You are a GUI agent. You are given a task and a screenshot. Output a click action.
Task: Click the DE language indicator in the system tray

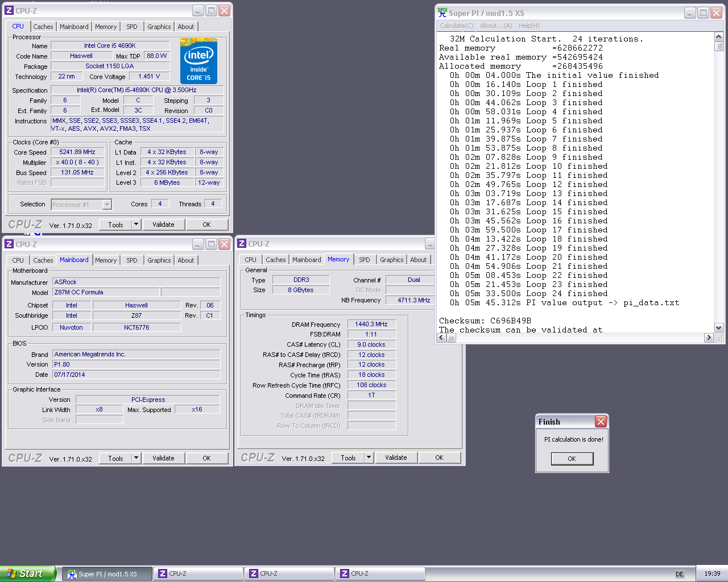point(680,574)
